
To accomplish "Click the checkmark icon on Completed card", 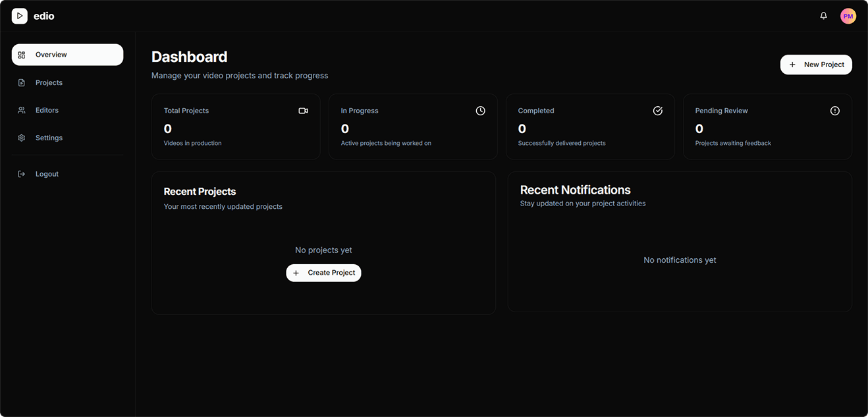I will click(657, 110).
